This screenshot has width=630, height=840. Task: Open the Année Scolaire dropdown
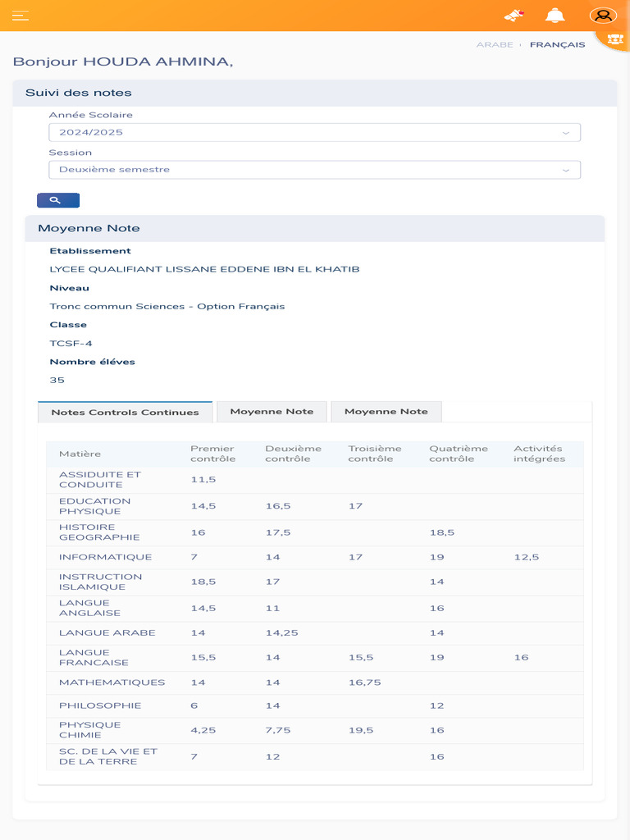pos(314,132)
